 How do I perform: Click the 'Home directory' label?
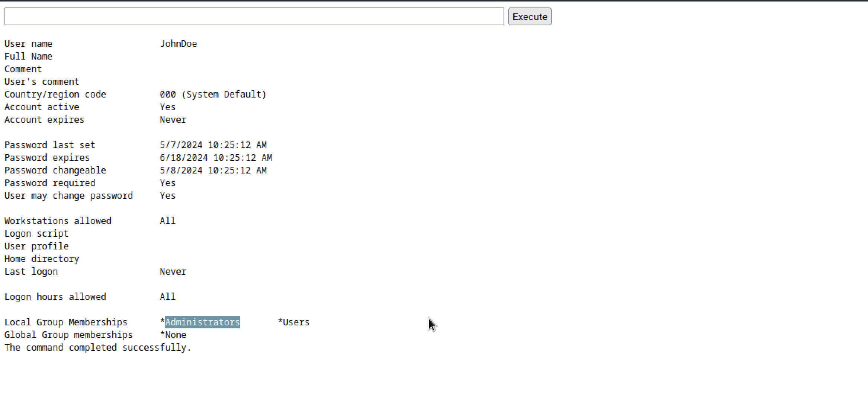point(42,259)
